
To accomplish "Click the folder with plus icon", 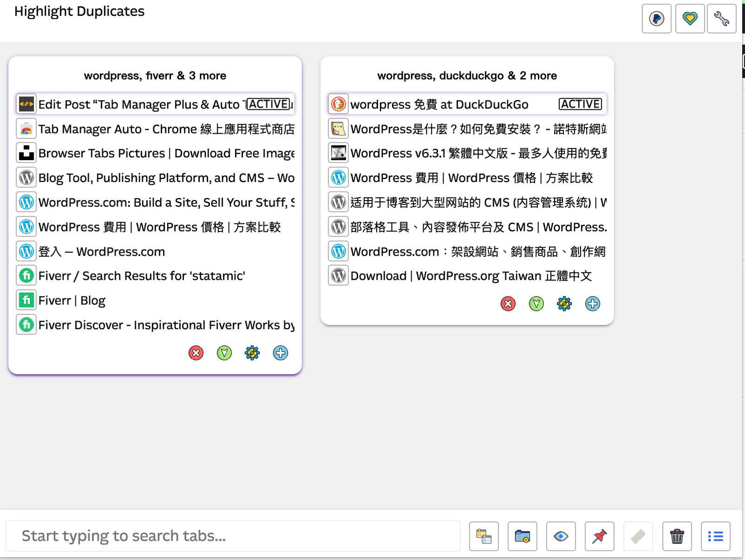I will [522, 536].
